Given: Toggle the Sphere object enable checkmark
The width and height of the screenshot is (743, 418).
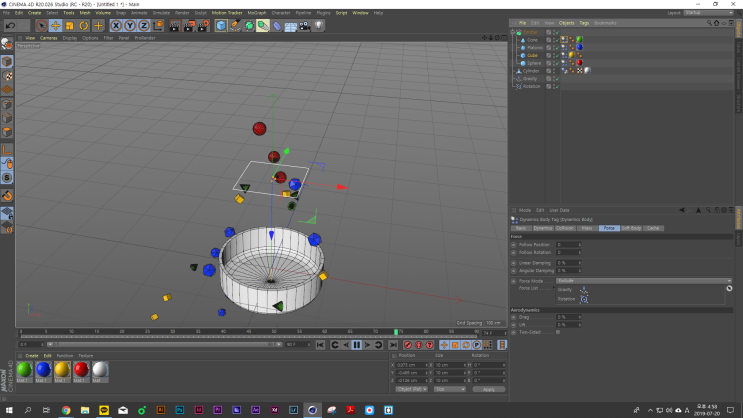Looking at the screenshot, I should pyautogui.click(x=557, y=63).
